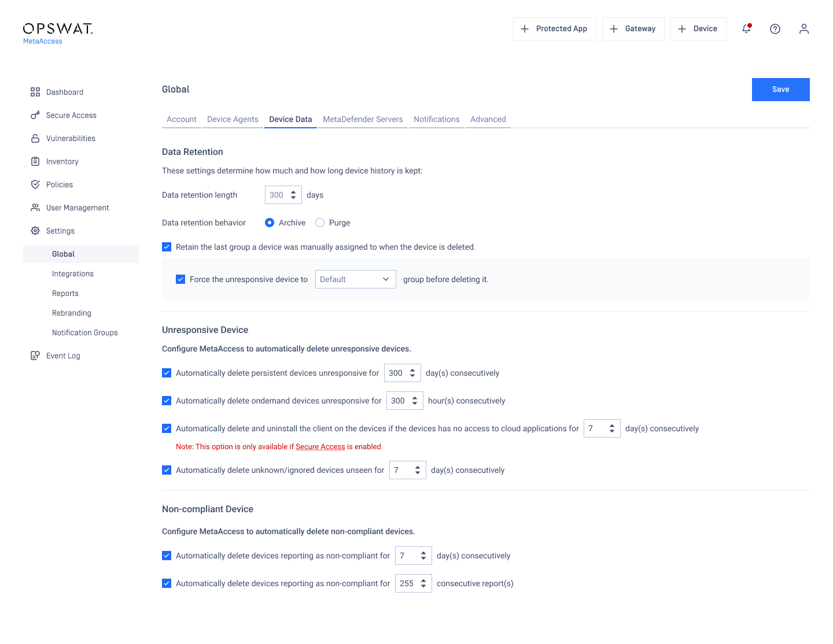Open Integrations settings page

73,274
